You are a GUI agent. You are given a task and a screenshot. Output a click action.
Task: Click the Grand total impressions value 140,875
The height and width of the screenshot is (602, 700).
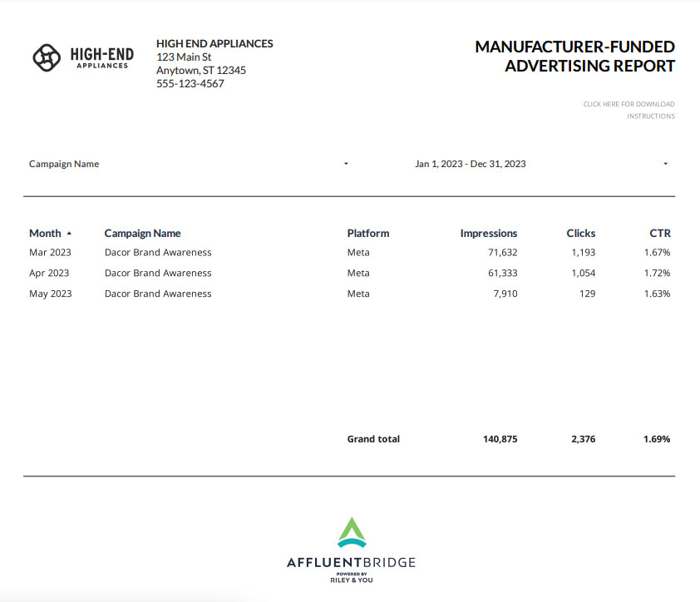[500, 439]
